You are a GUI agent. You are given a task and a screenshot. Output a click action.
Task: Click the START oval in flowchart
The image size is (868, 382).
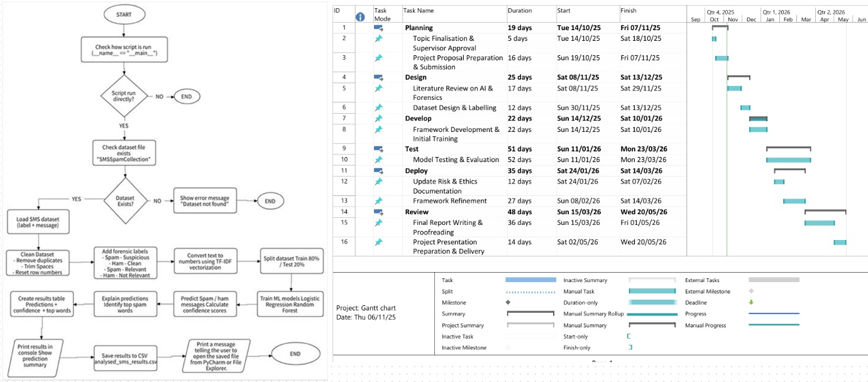click(123, 14)
